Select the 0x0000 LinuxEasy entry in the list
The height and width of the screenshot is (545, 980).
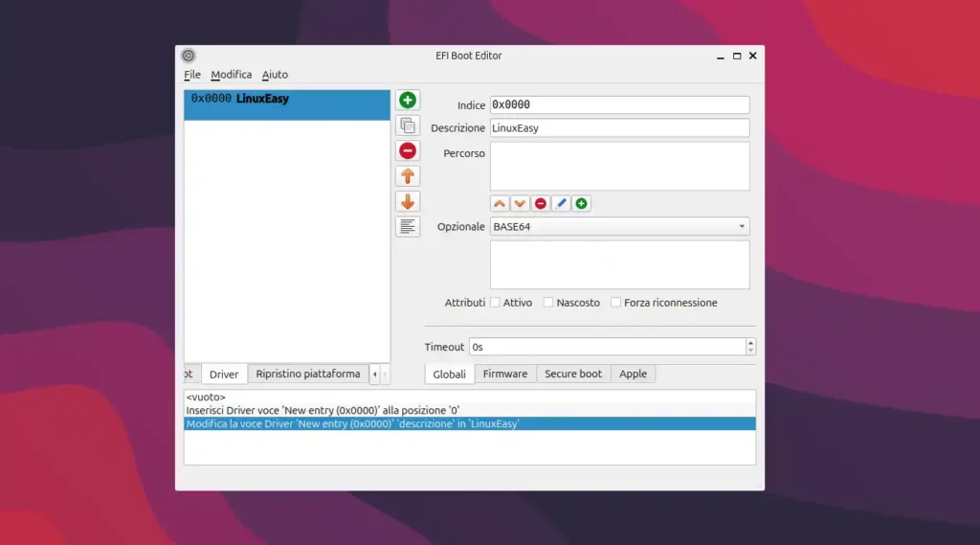(287, 105)
